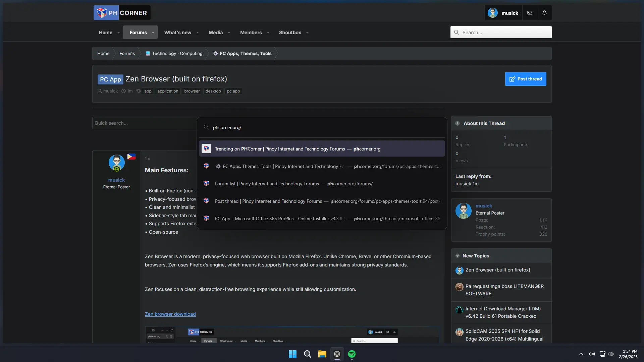Expand the Shoutbox dropdown arrow

point(307,33)
